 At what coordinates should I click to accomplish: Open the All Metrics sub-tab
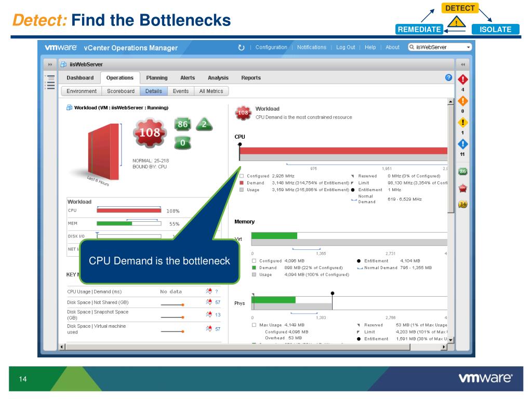(211, 91)
